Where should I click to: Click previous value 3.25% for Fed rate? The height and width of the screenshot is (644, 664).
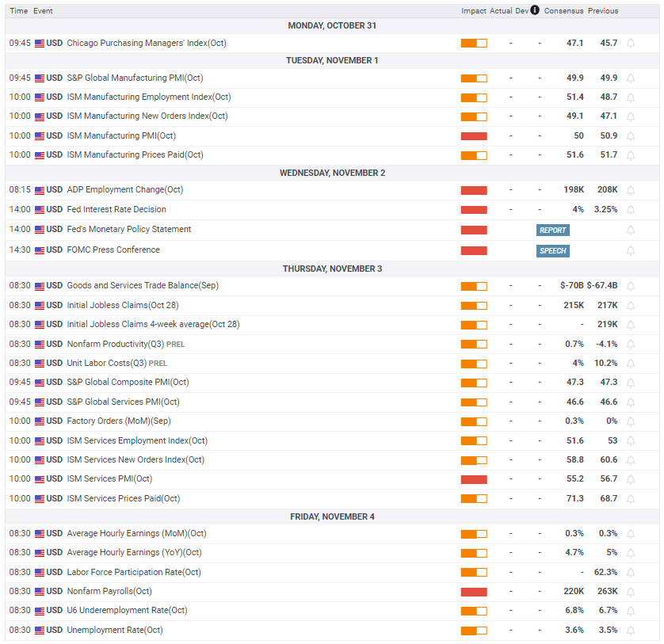[x=605, y=209]
